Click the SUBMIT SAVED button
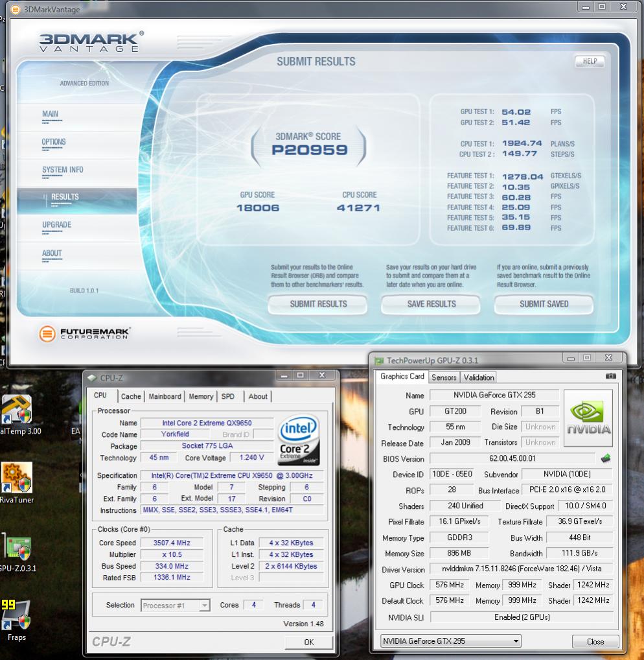 coord(544,304)
